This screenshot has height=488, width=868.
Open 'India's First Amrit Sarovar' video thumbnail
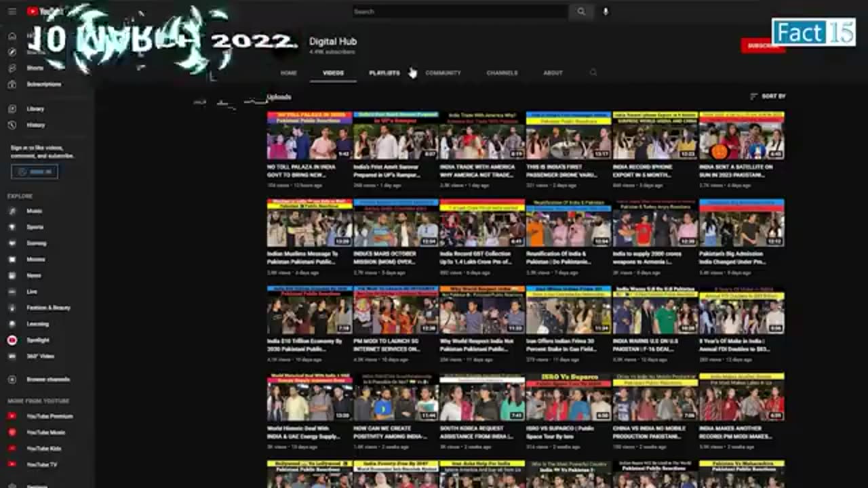pos(396,136)
